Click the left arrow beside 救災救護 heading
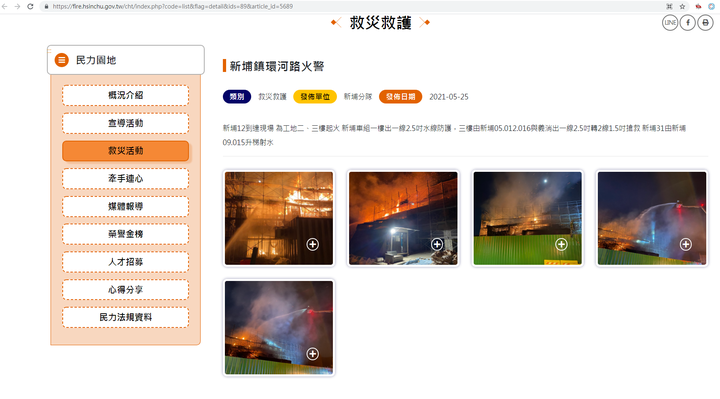Screen dimensions: 720x399 point(336,22)
